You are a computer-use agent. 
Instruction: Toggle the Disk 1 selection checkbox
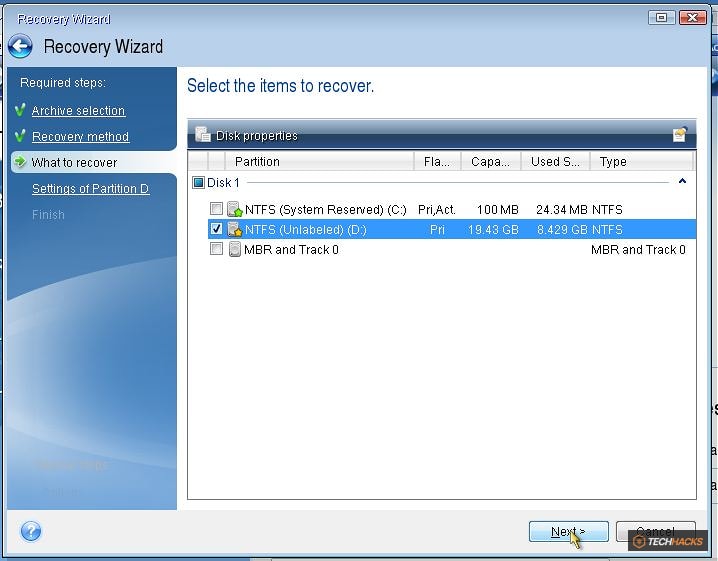point(198,183)
